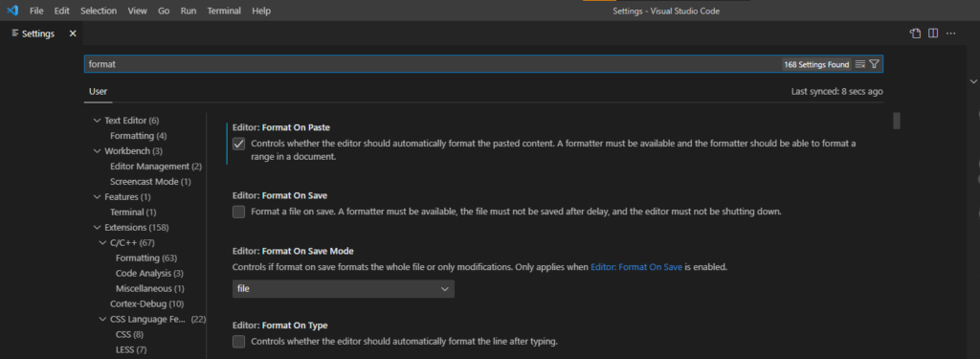
Task: Open the More Actions ellipsis menu
Action: 951,34
